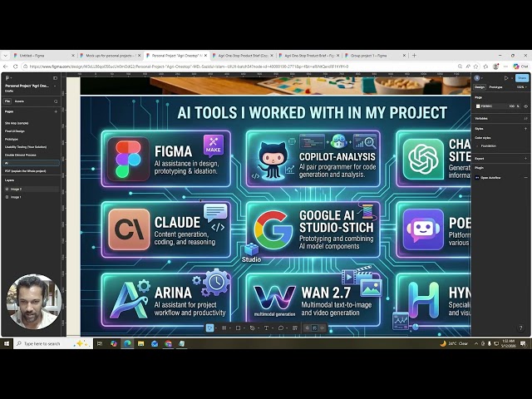
Task: Select the Rectangle shape tool
Action: coord(238,328)
